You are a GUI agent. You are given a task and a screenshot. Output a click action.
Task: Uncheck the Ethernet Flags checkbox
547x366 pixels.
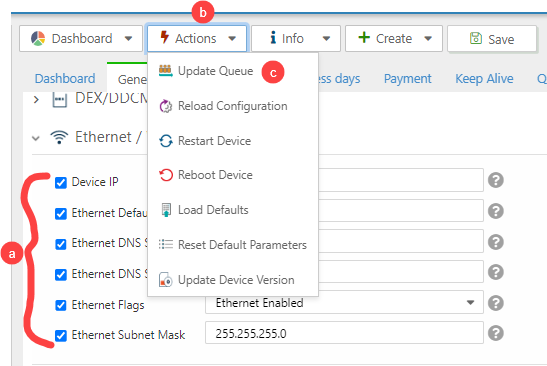pyautogui.click(x=61, y=305)
